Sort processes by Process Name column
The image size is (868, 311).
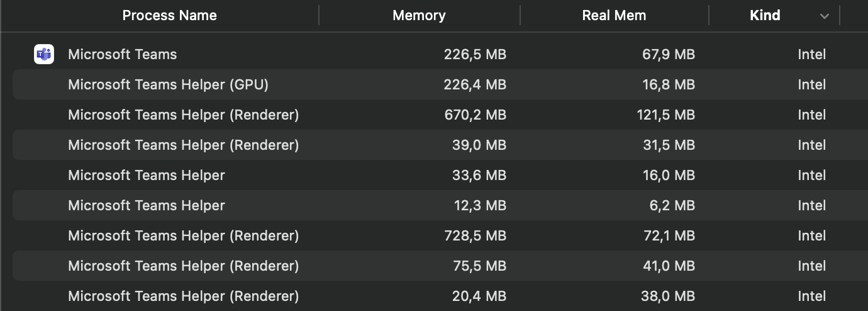coord(169,16)
